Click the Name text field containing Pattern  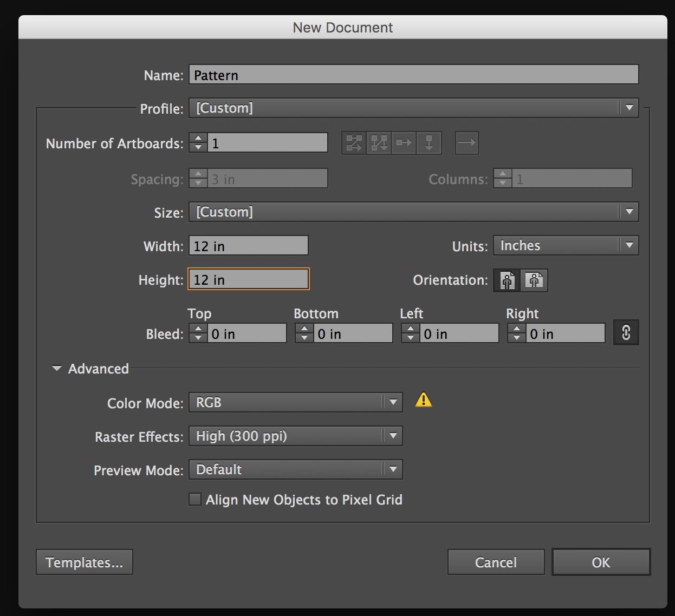pyautogui.click(x=413, y=75)
